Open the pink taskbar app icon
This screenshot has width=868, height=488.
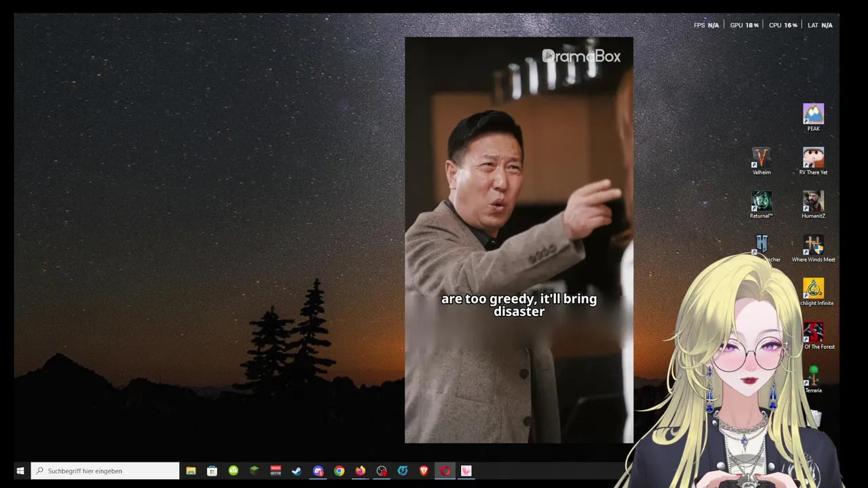[466, 471]
